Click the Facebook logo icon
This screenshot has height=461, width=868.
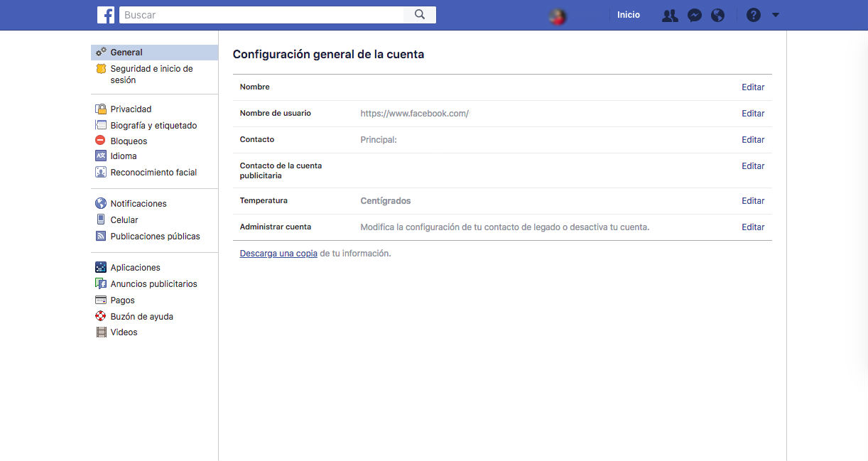point(106,15)
